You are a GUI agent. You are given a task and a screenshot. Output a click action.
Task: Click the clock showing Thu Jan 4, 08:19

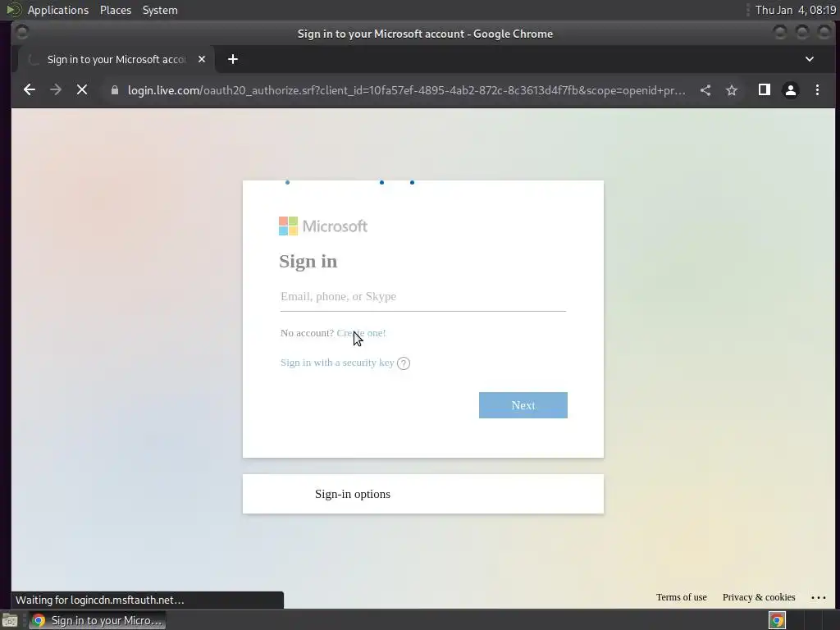click(x=796, y=10)
